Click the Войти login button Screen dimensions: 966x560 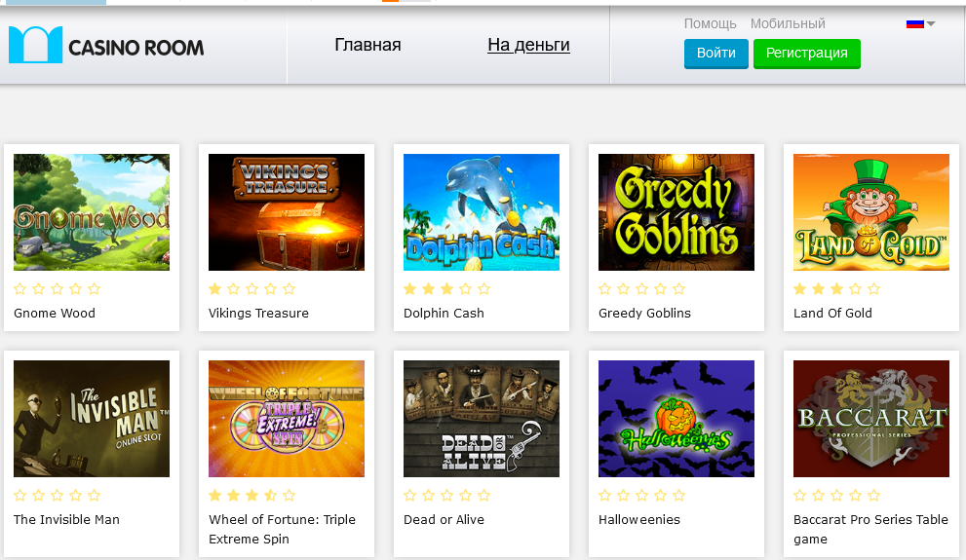(x=715, y=54)
